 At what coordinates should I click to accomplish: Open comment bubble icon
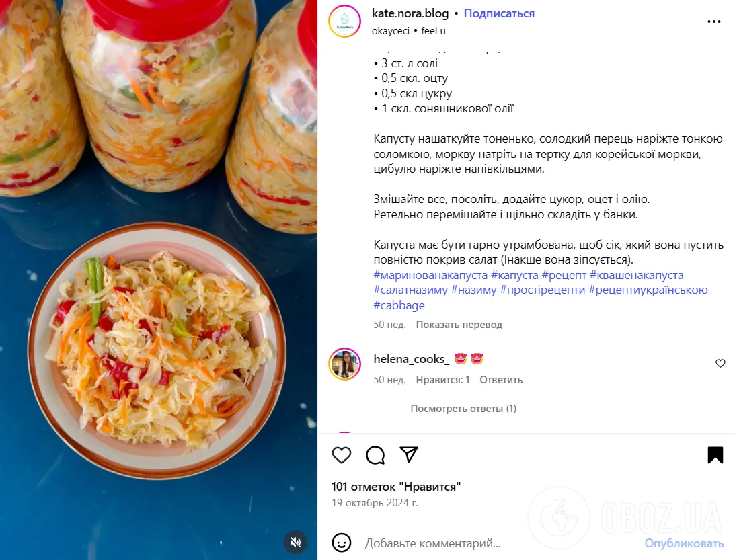(x=375, y=455)
